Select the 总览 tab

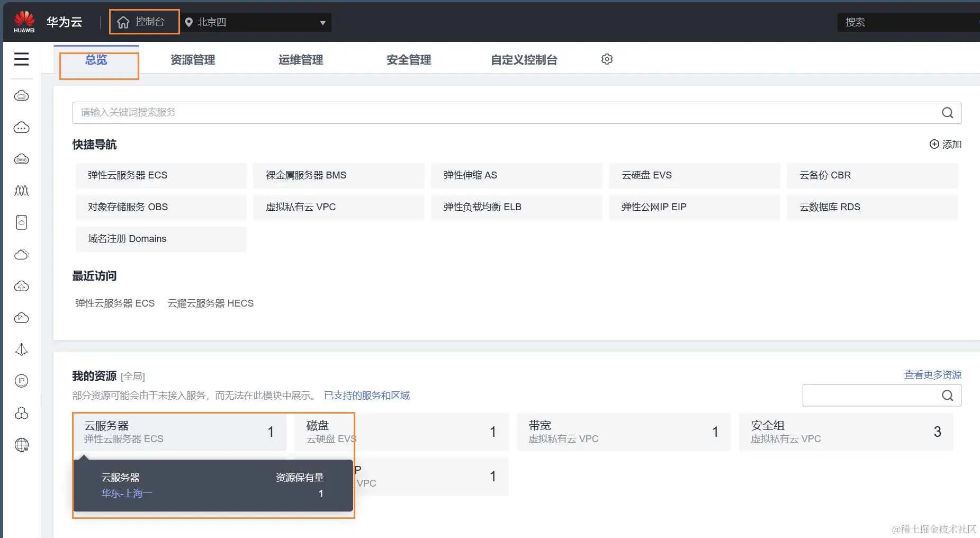click(96, 60)
